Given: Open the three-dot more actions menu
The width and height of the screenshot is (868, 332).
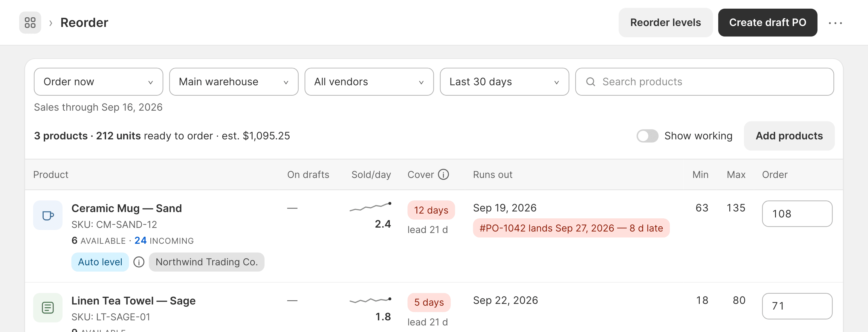Looking at the screenshot, I should (x=835, y=23).
